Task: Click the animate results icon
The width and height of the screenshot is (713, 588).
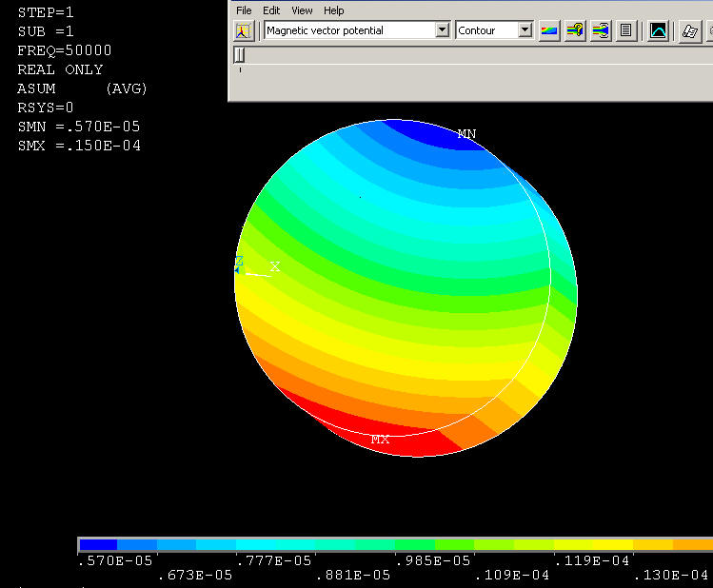Action: click(x=601, y=30)
